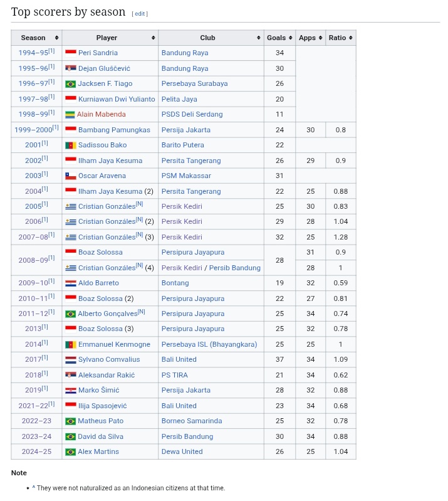The width and height of the screenshot is (448, 501).
Task: Click the Brazil flag beside Alberto Gonçalves
Action: click(71, 314)
